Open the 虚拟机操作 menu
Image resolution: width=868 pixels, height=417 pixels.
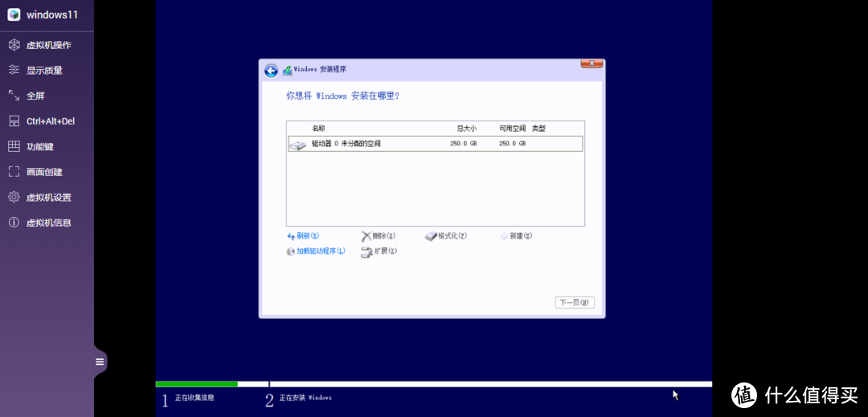click(x=48, y=45)
